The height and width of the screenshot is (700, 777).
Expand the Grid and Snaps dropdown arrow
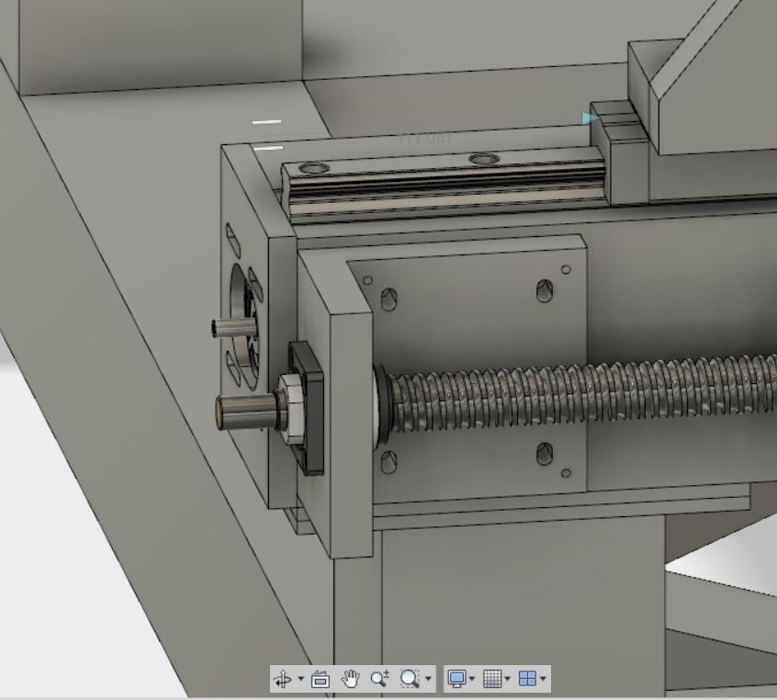508,680
